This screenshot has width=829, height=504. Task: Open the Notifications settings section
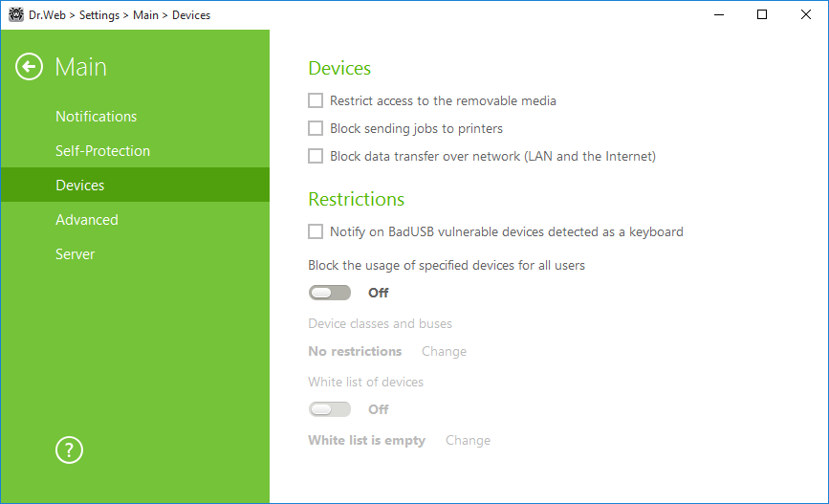click(x=97, y=117)
